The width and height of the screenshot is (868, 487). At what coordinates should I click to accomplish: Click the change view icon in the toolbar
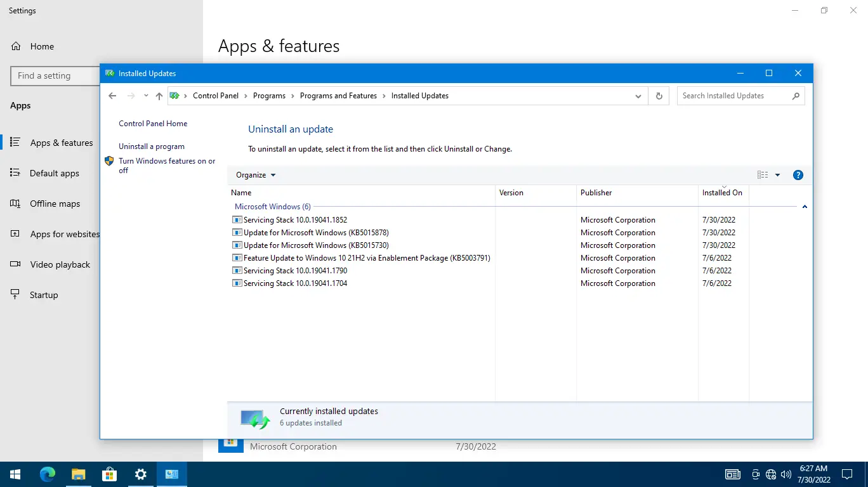[x=763, y=175]
